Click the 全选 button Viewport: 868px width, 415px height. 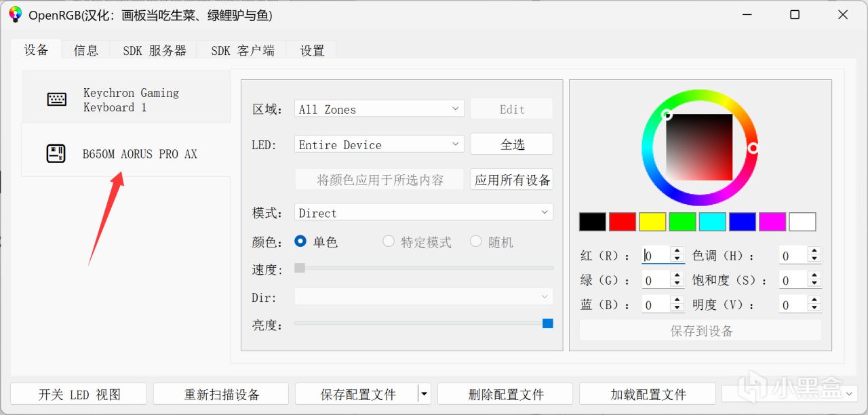[x=512, y=144]
